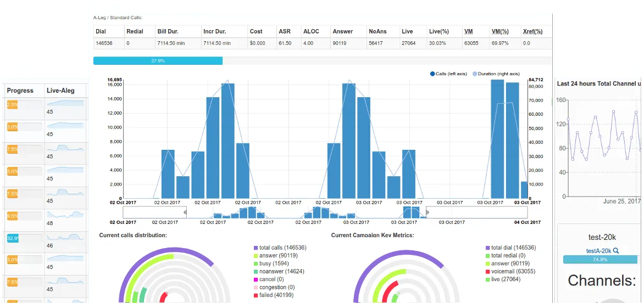Click the blue 32.9% progress row bar
The image size is (644, 303).
[24, 238]
